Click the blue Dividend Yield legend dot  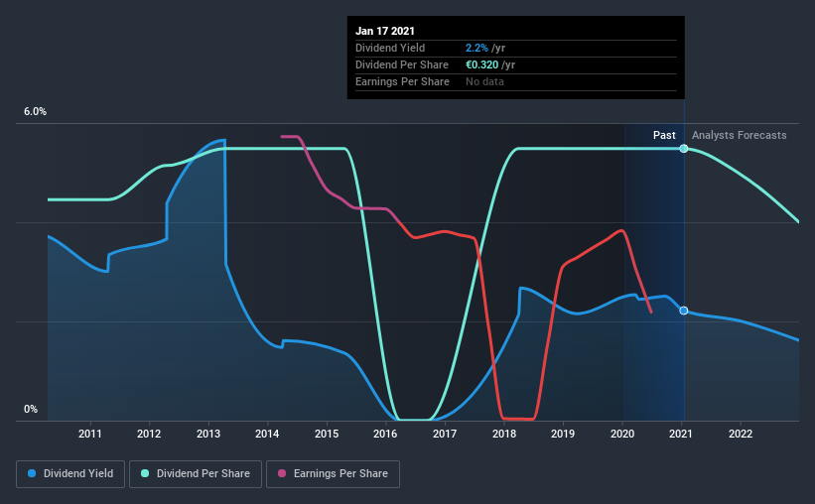tap(32, 473)
